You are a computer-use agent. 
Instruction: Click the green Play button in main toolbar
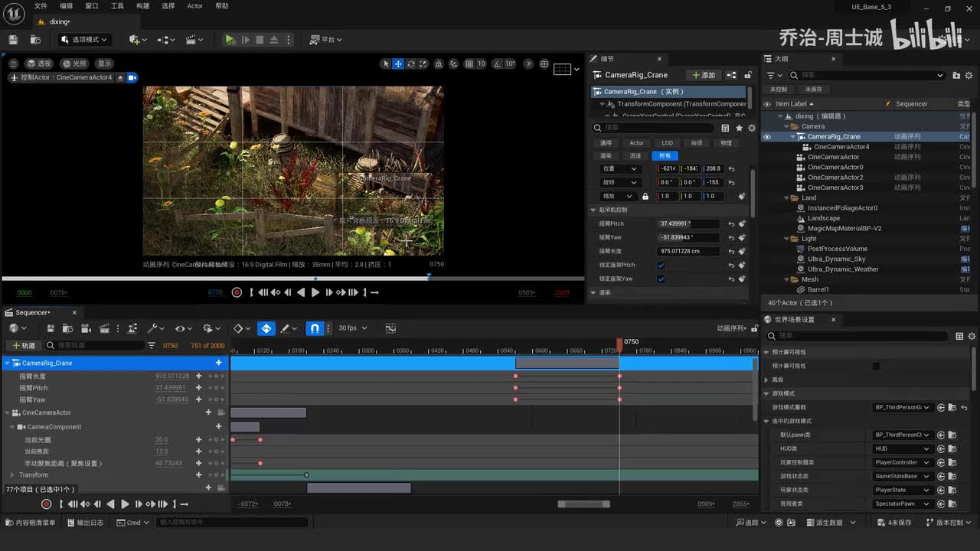[x=230, y=40]
